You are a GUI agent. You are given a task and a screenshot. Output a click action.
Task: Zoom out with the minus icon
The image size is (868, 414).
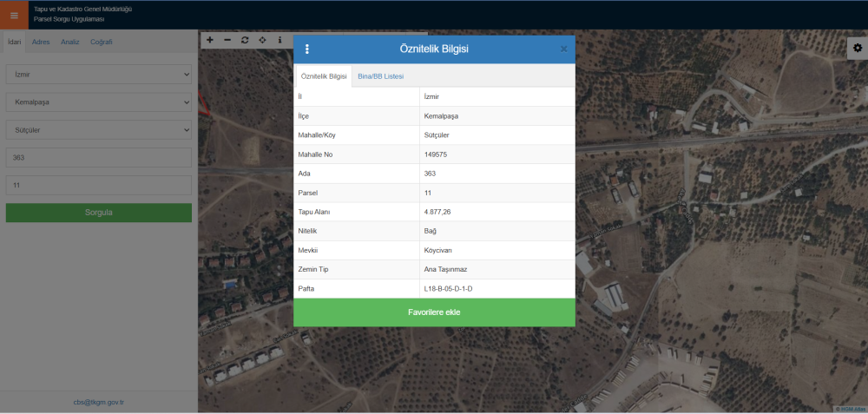pyautogui.click(x=227, y=40)
